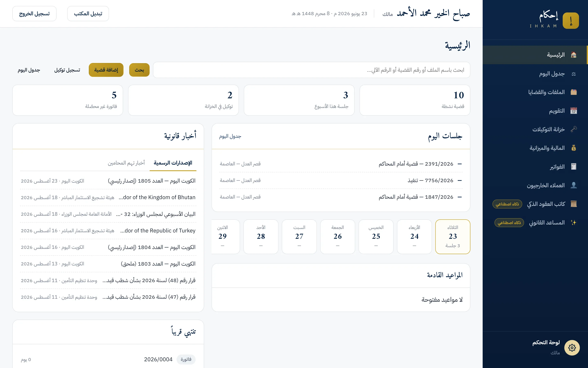Open session 1847/2026 — قضية أمام المحاكم
The height and width of the screenshot is (368, 588).
click(x=341, y=197)
